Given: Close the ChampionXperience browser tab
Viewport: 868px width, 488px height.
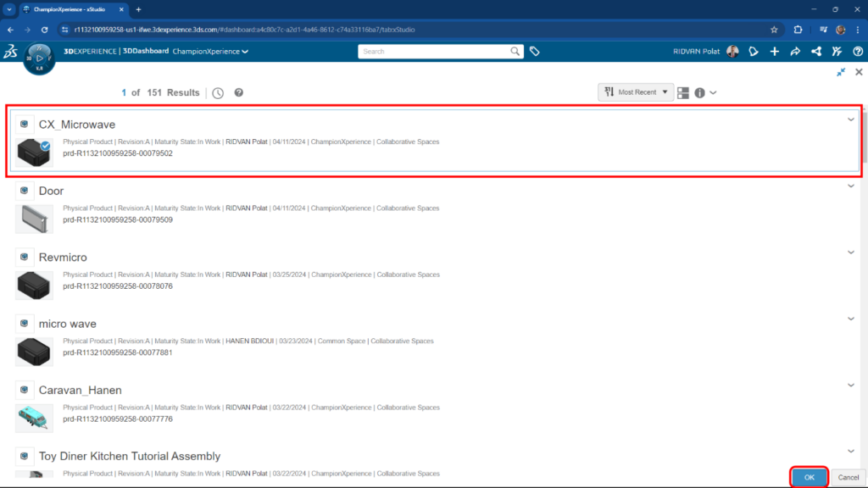Looking at the screenshot, I should 121,9.
